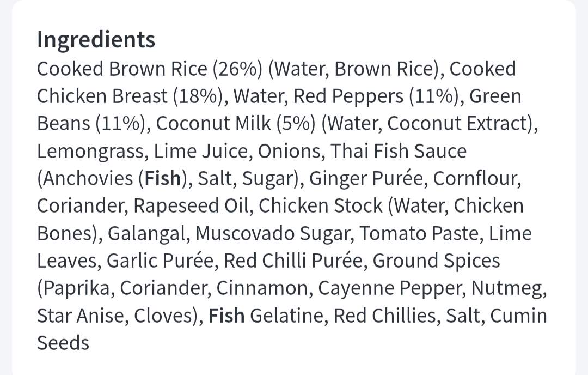This screenshot has height=375, width=588.
Task: Click the word Lemongrass
Action: 90,152
